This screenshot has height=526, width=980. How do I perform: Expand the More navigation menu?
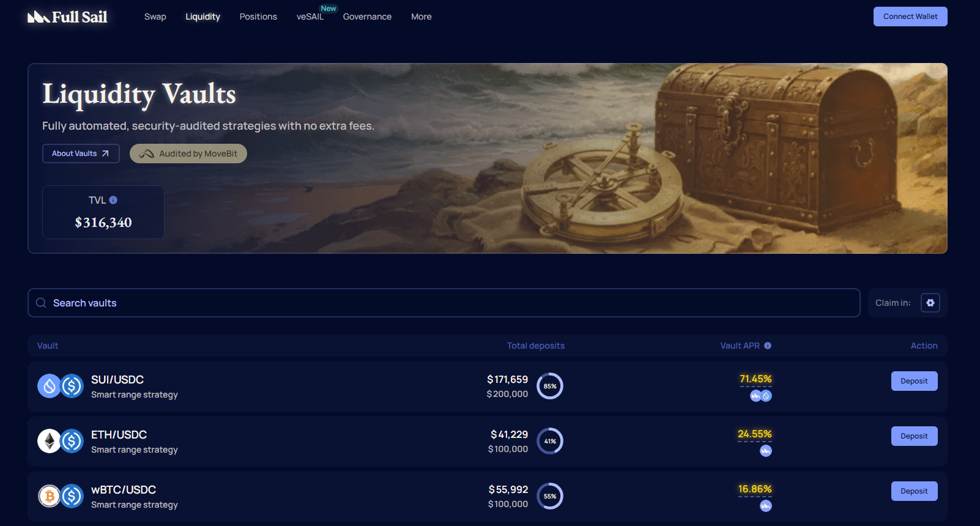pos(421,17)
